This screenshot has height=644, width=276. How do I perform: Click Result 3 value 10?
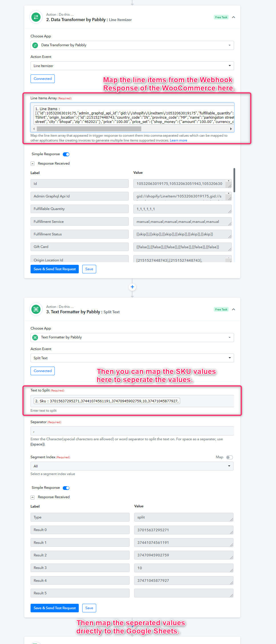tap(184, 568)
